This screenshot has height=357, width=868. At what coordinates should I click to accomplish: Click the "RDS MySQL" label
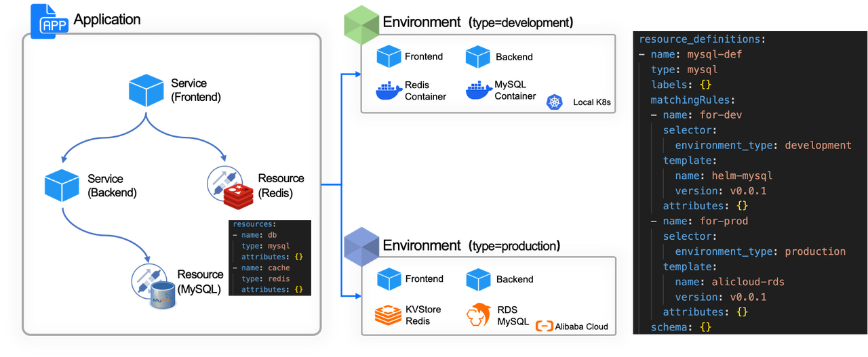pyautogui.click(x=512, y=315)
